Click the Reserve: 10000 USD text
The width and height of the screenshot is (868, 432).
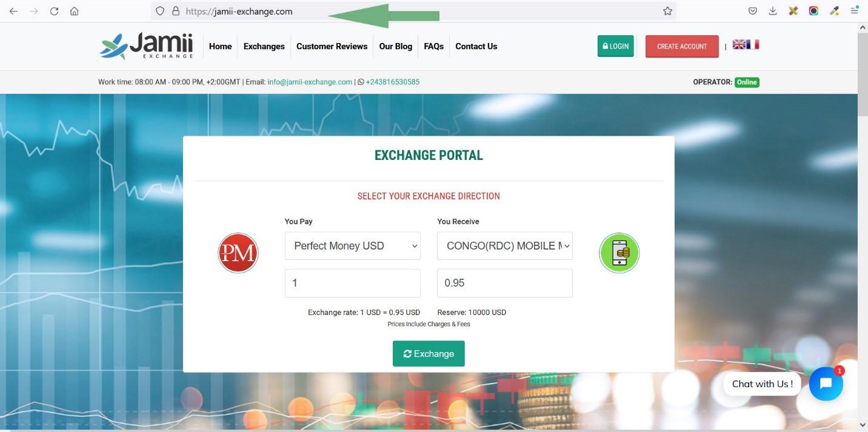point(472,313)
